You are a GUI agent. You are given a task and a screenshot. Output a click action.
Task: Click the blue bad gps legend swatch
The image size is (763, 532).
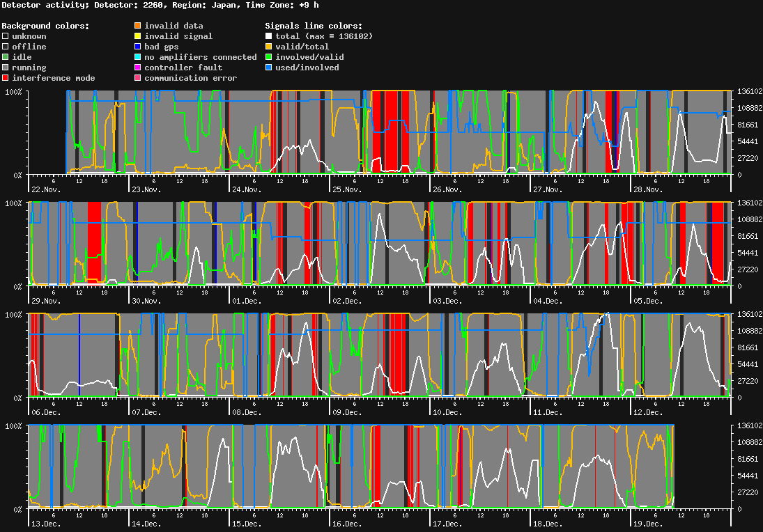pos(138,47)
